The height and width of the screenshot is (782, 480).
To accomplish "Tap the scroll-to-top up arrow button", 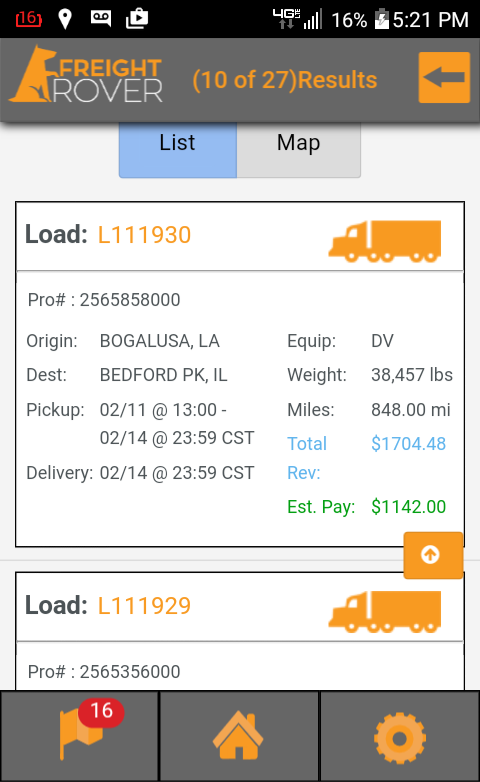I will [433, 555].
